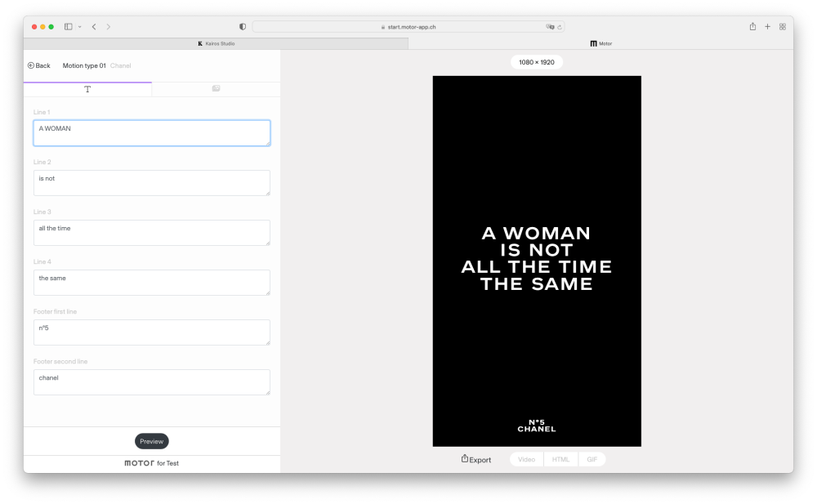Screen dimensions: 817x504
Task: Click the Footer second line field 'chanel'
Action: tap(152, 382)
